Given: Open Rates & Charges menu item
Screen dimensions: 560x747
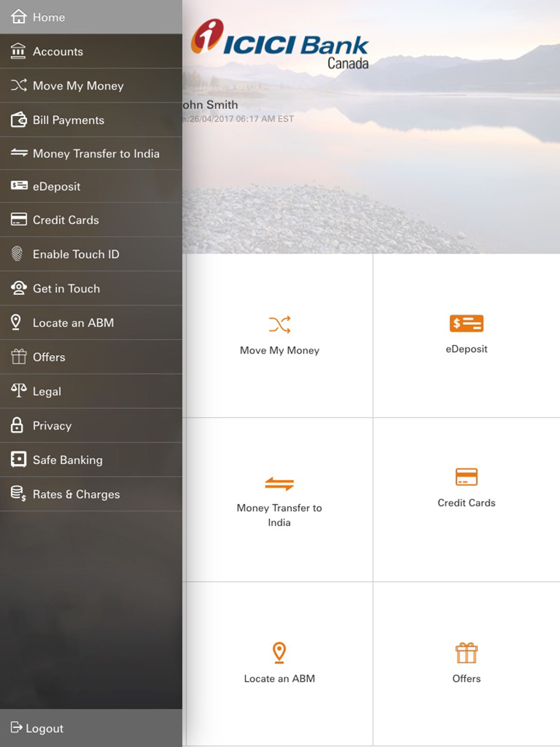Looking at the screenshot, I should coord(91,494).
